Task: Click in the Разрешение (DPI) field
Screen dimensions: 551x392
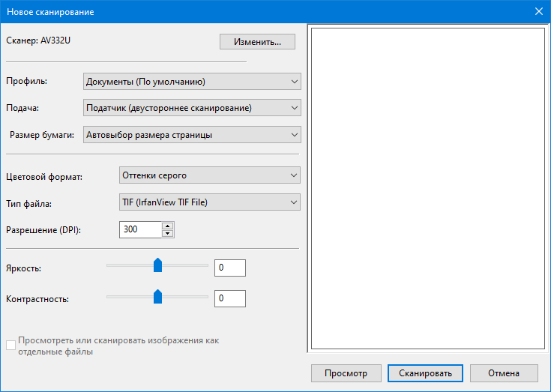Action: tap(140, 229)
